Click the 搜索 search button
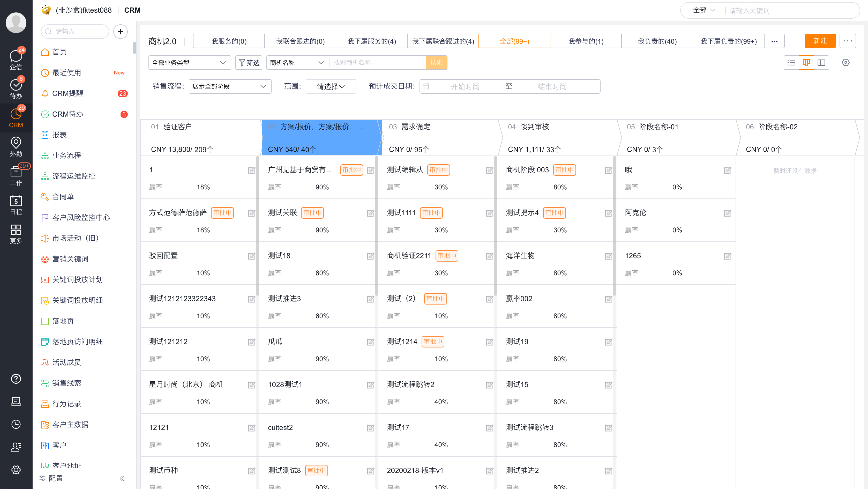Screen dimensions: 868x489 (436, 62)
